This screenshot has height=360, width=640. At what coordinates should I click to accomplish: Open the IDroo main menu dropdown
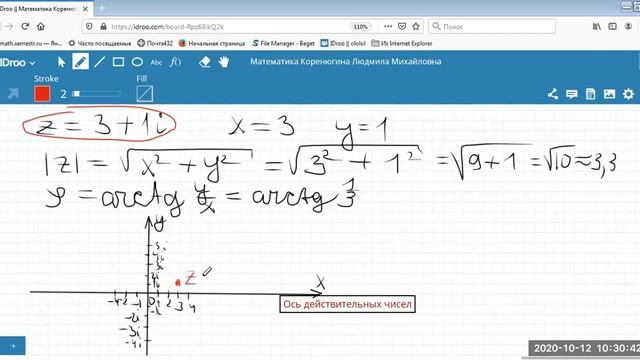[x=18, y=62]
